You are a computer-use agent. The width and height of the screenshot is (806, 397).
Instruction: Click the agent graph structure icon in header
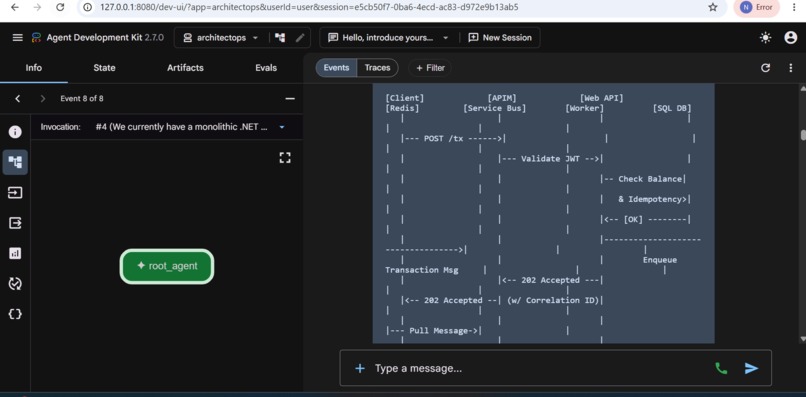(x=280, y=38)
